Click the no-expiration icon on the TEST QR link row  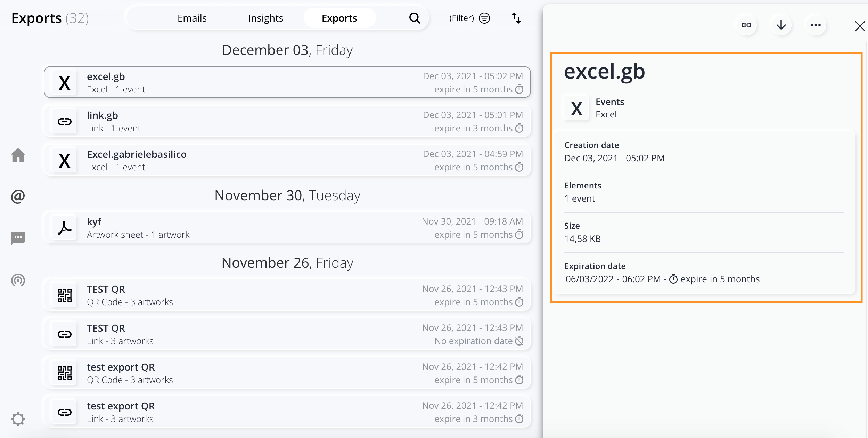pos(519,341)
